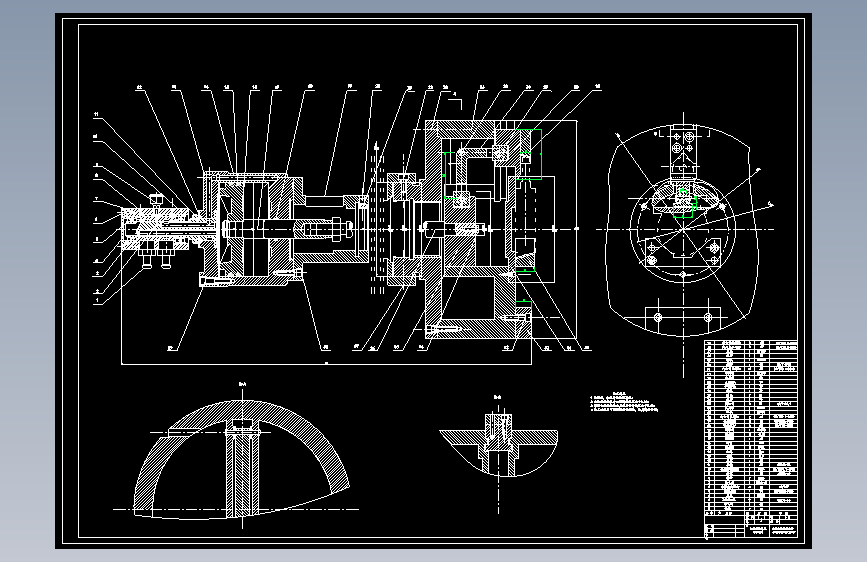Click callout label 11 at upper left
The width and height of the screenshot is (867, 562).
(96, 115)
